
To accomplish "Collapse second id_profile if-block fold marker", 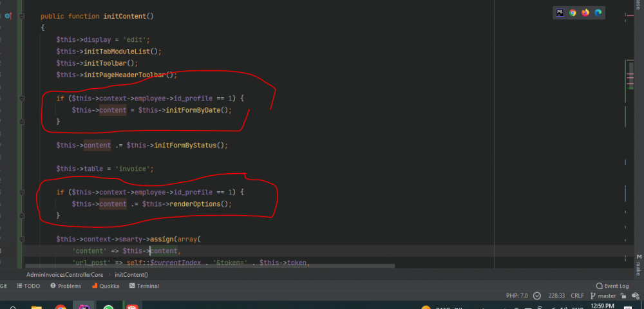I will [x=22, y=192].
